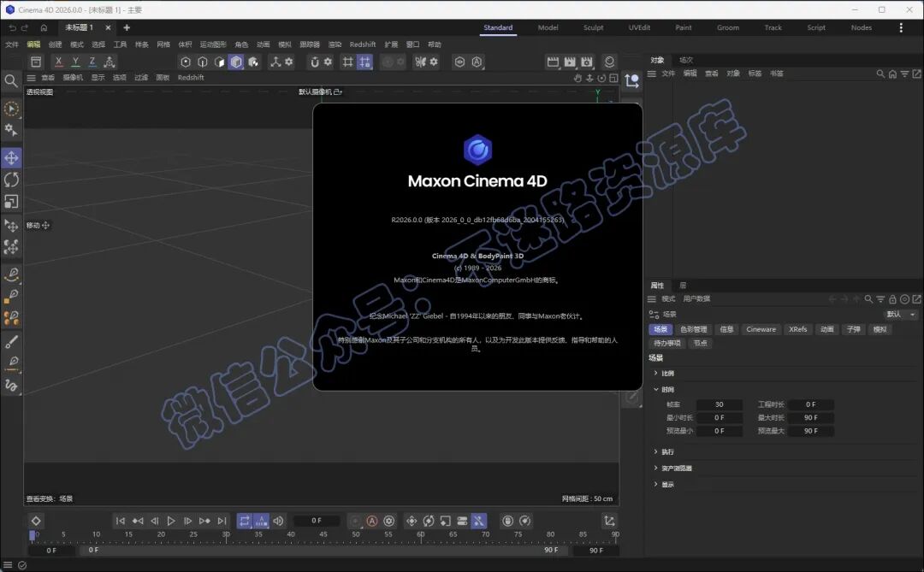Click the status bar checkmark icon
The image size is (924, 572).
[22, 565]
